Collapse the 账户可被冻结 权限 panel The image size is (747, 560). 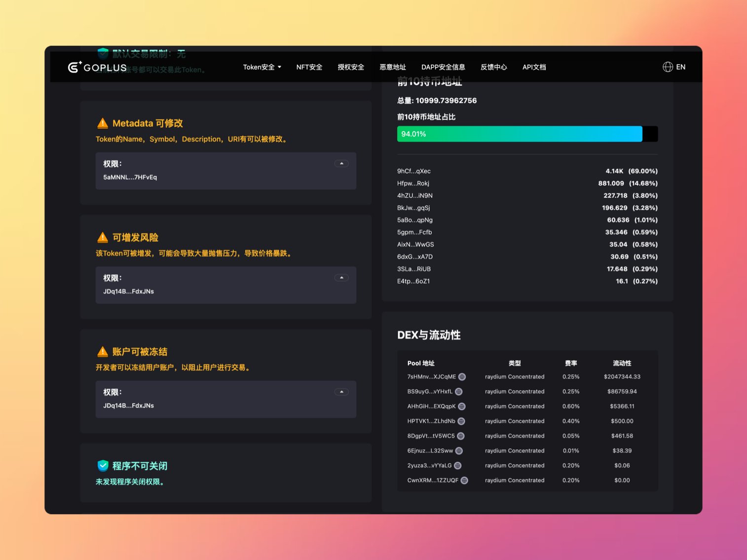pos(341,392)
